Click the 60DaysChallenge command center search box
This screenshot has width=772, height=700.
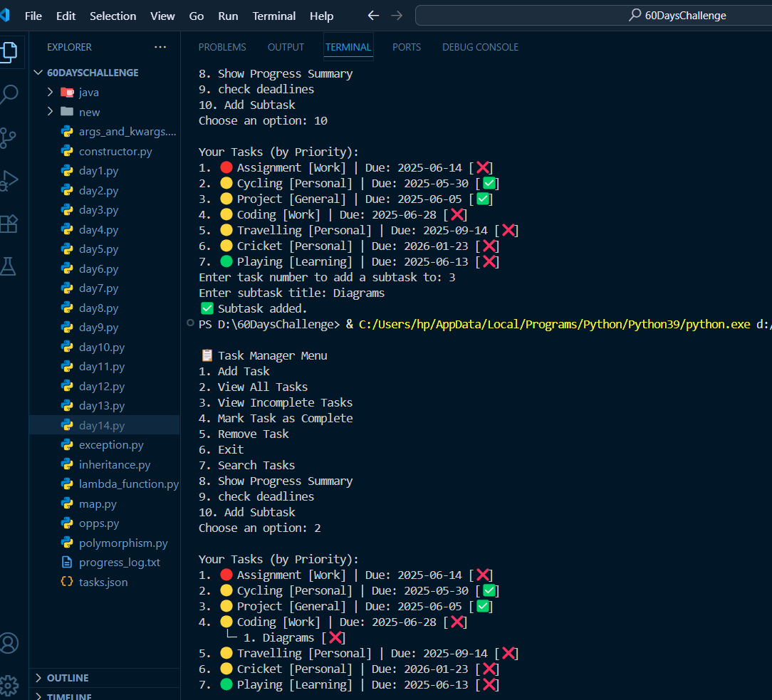pos(593,15)
